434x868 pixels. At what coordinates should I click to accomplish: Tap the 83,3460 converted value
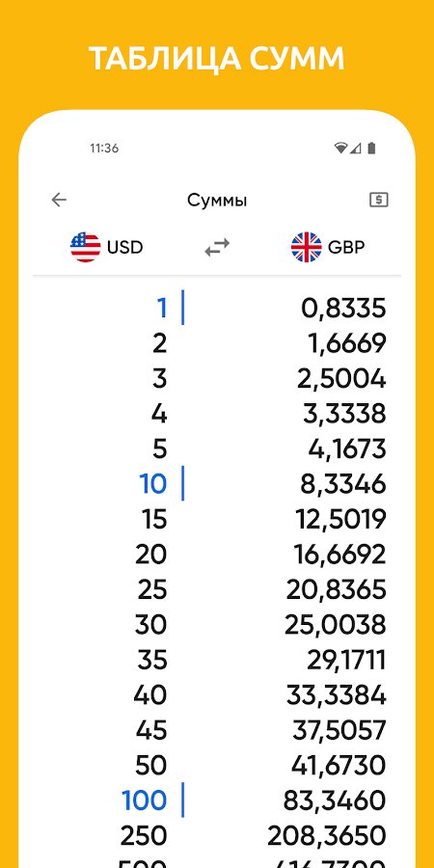click(x=335, y=801)
